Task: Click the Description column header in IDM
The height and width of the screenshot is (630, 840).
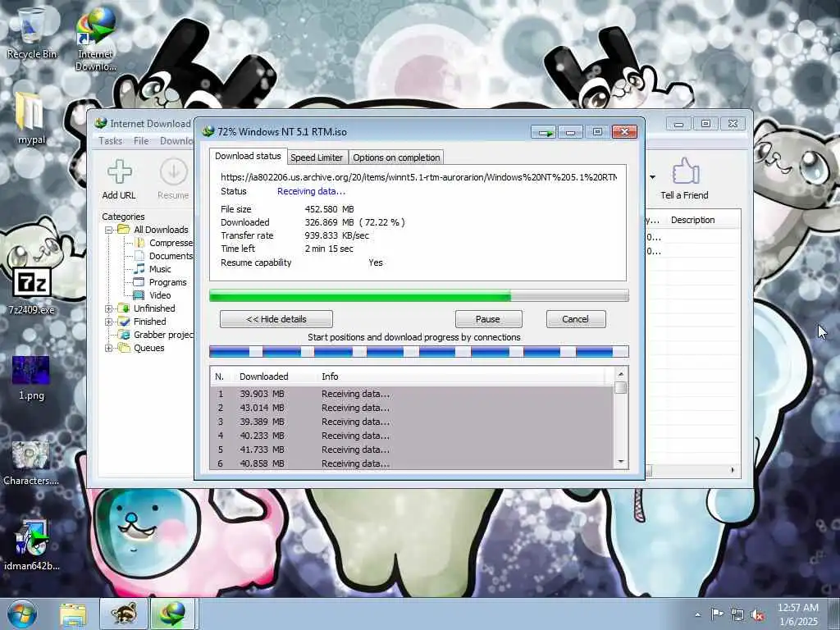Action: tap(692, 220)
